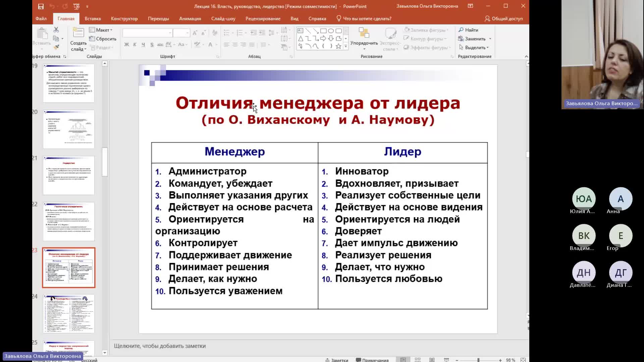Toggle strikethrough (abc) formatting
Screen dimensions: 644x362
pyautogui.click(x=160, y=44)
